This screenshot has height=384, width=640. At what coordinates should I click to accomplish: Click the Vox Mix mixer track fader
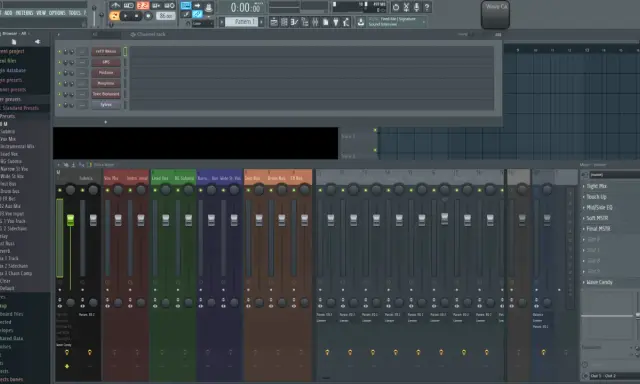pyautogui.click(x=118, y=220)
